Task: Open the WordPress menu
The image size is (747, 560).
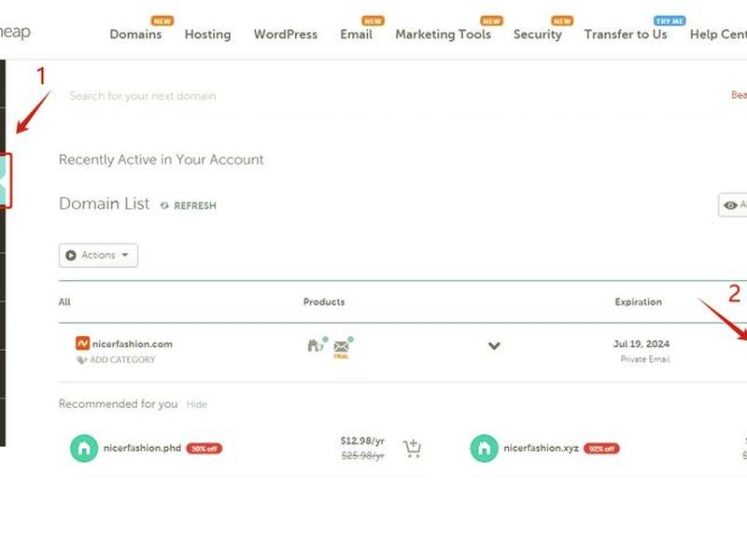Action: tap(286, 35)
